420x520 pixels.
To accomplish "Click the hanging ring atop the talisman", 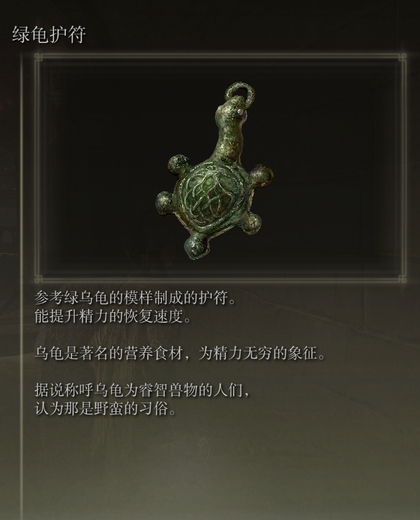I will [240, 93].
